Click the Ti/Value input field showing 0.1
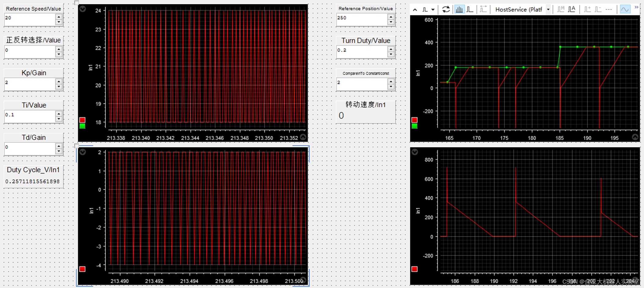Image resolution: width=644 pixels, height=288 pixels. (30, 116)
